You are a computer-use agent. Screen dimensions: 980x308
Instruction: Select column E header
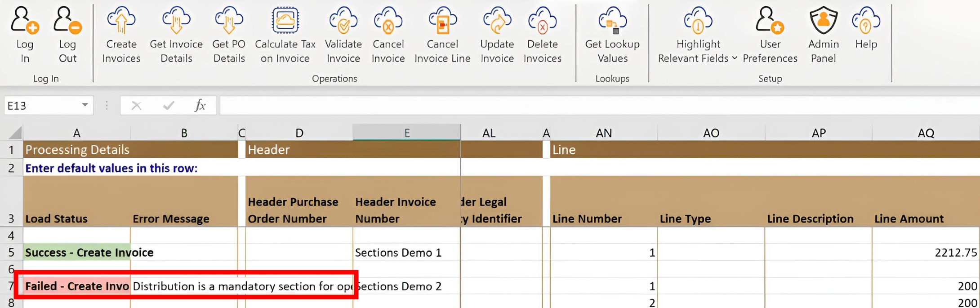[x=406, y=133]
